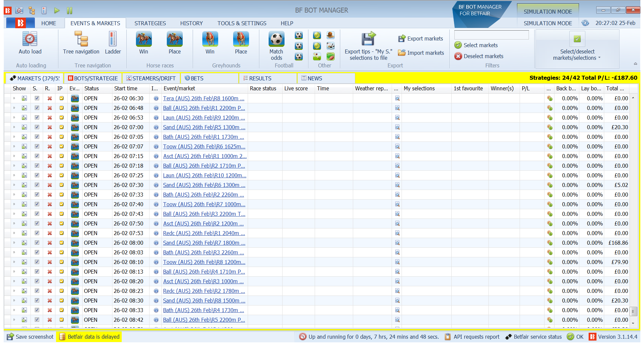Expand the Ball (AUS) R5 2200m market row

coord(14,320)
